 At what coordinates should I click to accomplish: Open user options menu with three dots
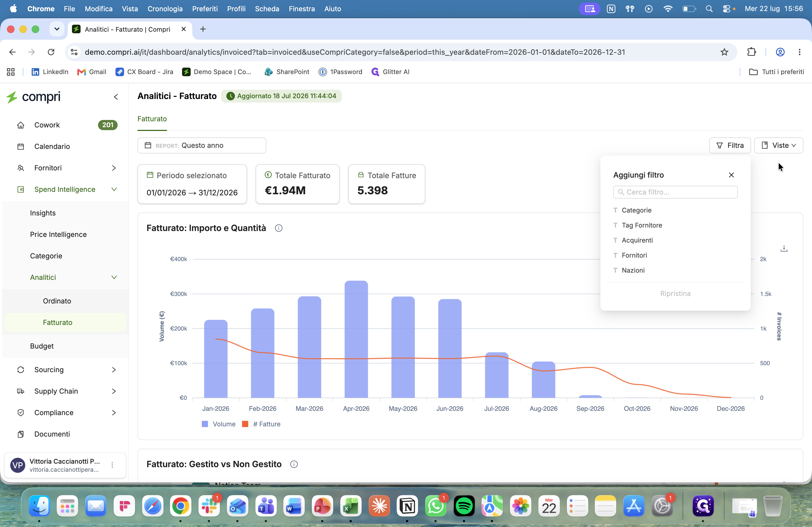(x=112, y=465)
